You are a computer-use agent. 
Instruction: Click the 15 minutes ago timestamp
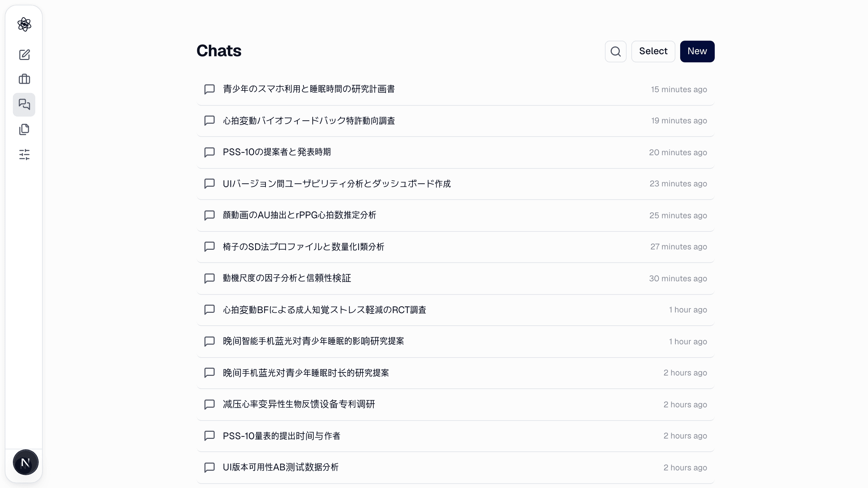point(679,89)
